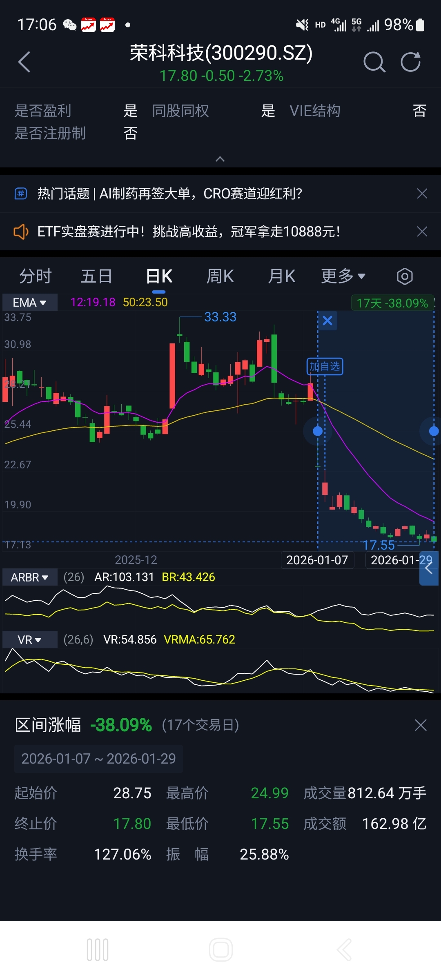The width and height of the screenshot is (441, 980).
Task: Tap the battery indicator in status bar
Action: tap(420, 25)
